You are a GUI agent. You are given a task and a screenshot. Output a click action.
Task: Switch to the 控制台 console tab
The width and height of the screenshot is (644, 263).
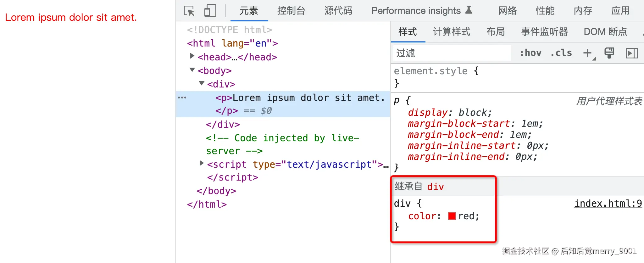(x=291, y=11)
